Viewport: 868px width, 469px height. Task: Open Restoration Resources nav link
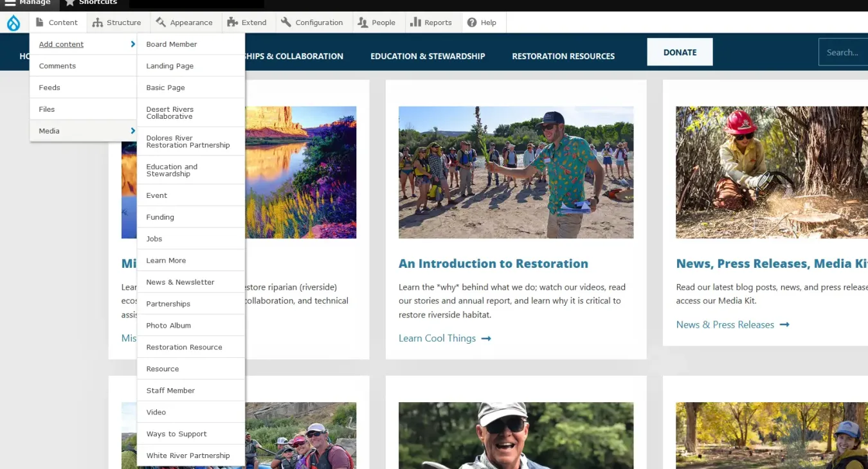pyautogui.click(x=563, y=57)
